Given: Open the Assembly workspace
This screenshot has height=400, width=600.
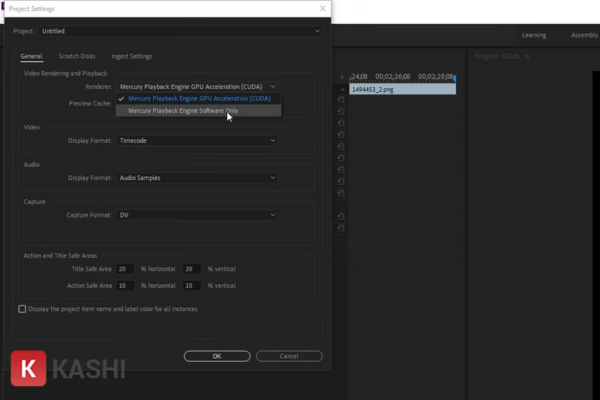Looking at the screenshot, I should pyautogui.click(x=585, y=35).
